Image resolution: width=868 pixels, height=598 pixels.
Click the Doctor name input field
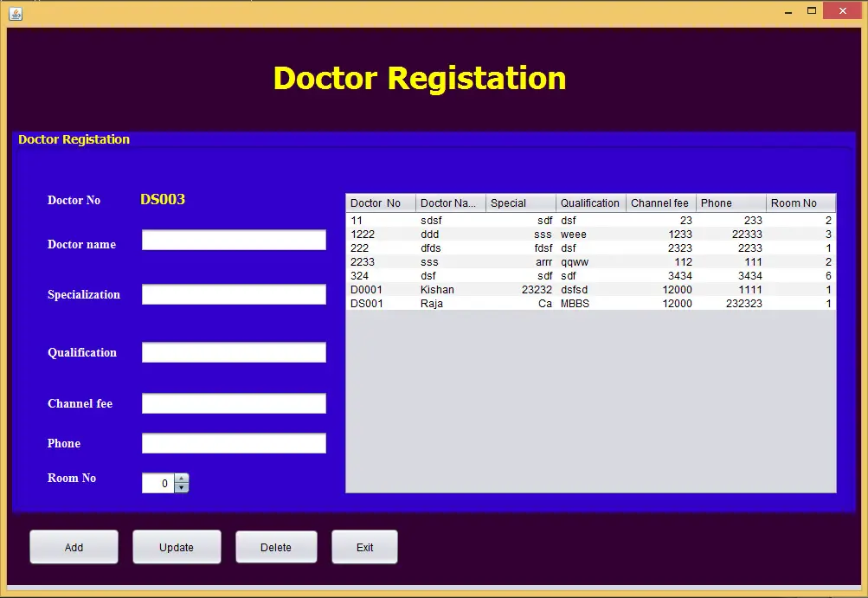tap(233, 240)
